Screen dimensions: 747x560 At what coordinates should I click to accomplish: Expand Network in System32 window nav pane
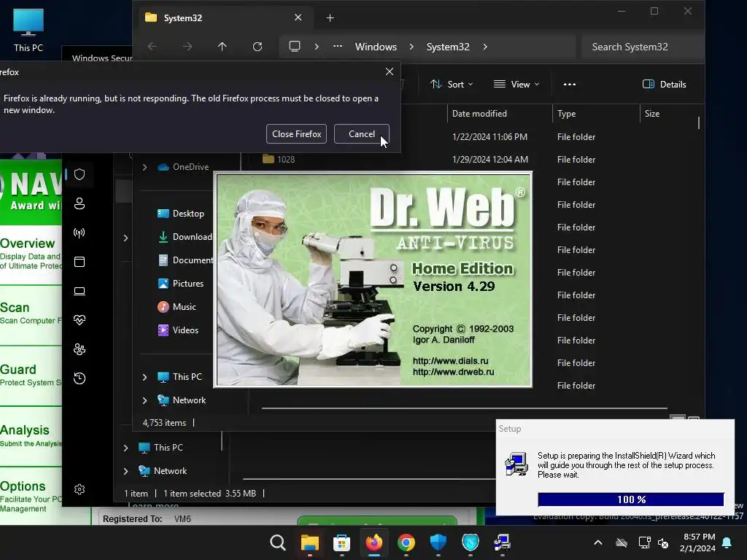(x=144, y=400)
